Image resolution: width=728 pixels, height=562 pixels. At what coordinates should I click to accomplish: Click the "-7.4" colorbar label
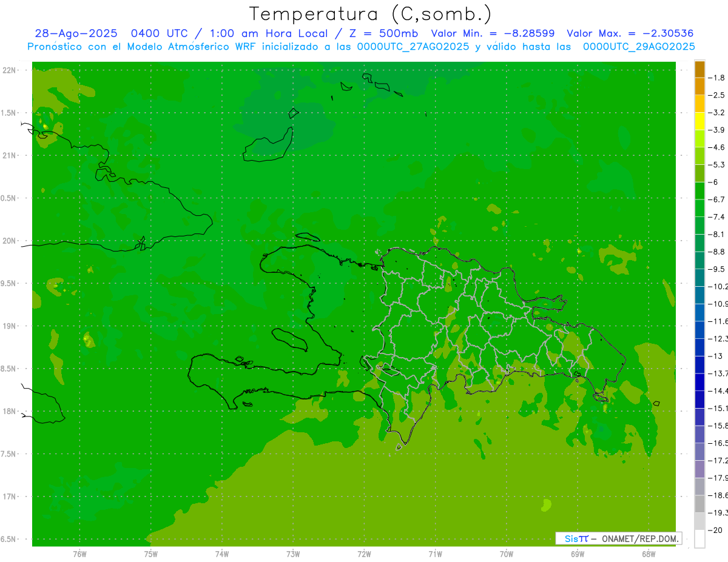[716, 217]
